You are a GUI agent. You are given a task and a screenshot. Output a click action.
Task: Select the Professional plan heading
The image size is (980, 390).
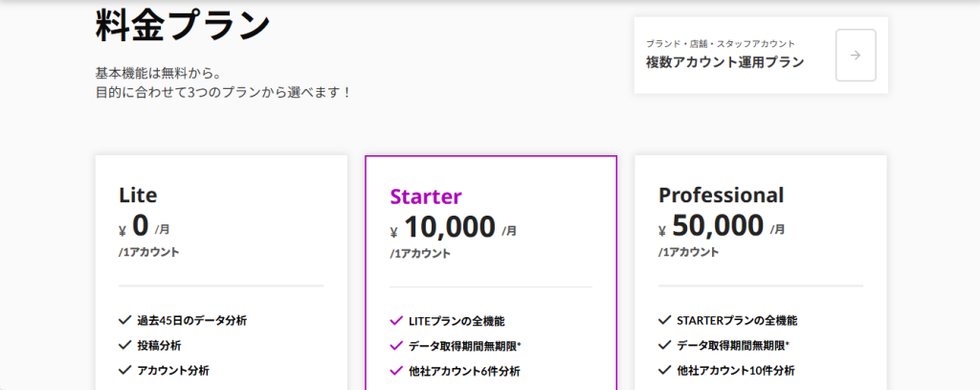(x=721, y=195)
